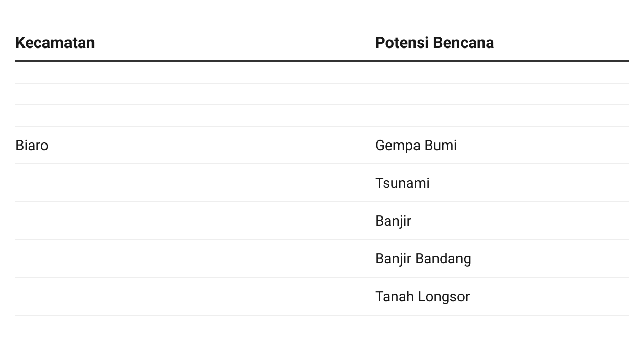This screenshot has height=337, width=644.
Task: Click the empty row directly above Biaro
Action: point(322,116)
